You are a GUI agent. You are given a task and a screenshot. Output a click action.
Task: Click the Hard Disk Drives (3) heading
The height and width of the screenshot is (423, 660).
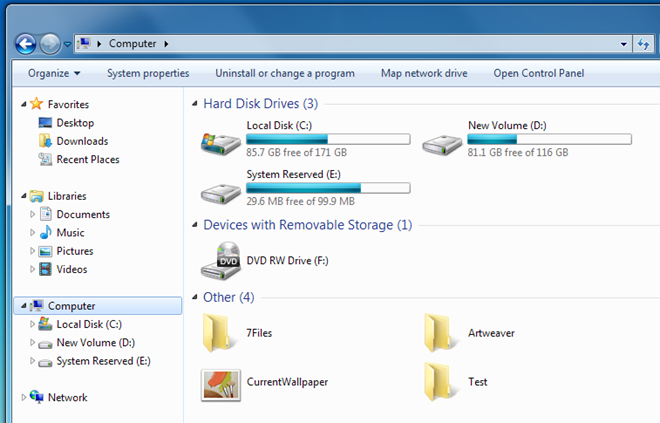coord(261,104)
